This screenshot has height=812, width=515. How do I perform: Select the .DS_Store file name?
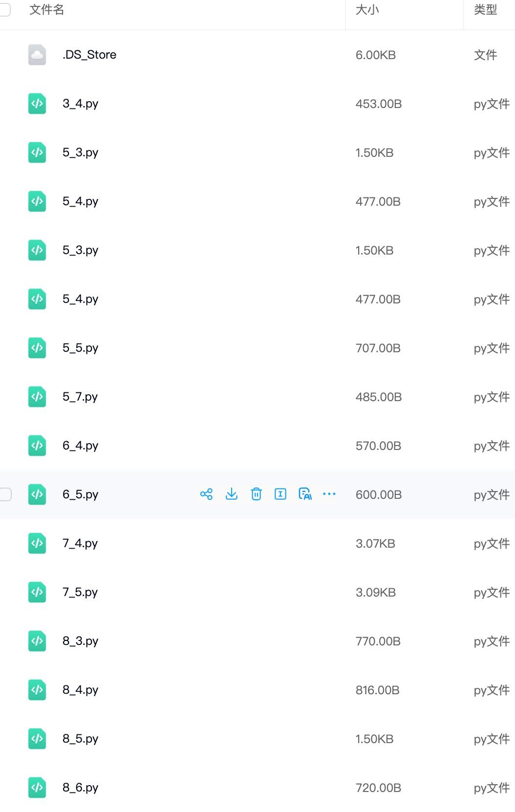coord(89,55)
